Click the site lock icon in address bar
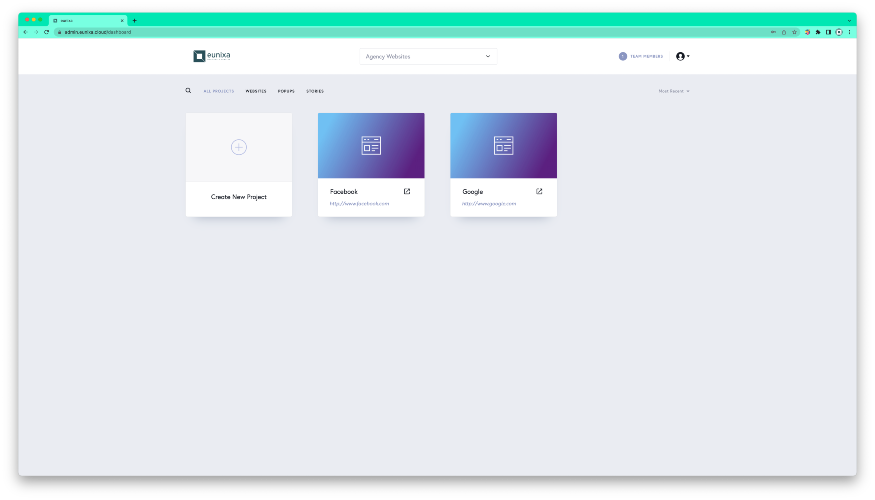Screen dimensions: 875x500 pos(60,32)
